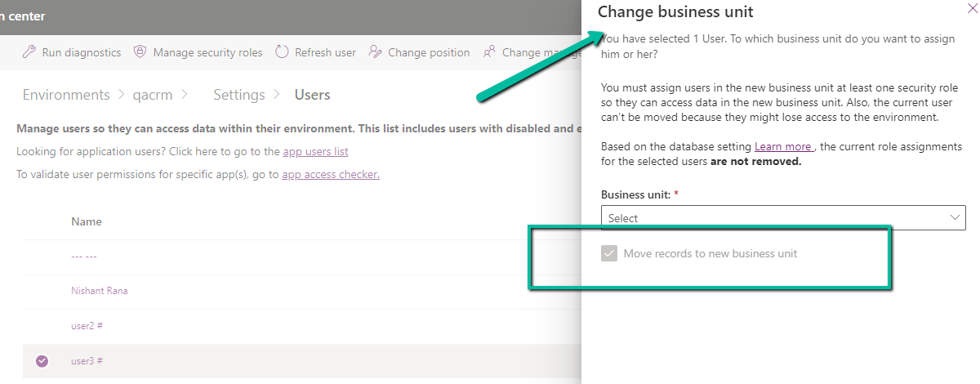980x384 pixels.
Task: Expand Business unit dropdown chevron
Action: click(955, 217)
